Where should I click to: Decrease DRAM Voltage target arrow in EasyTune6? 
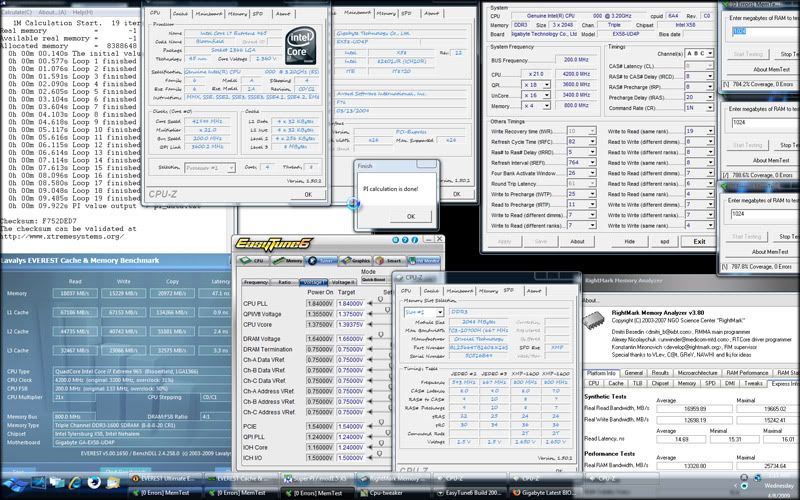point(369,339)
